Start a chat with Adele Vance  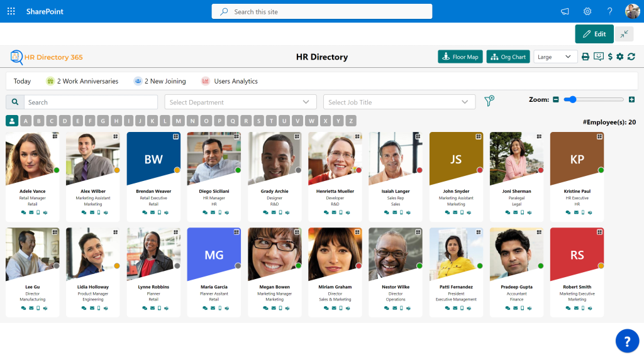coord(23,212)
